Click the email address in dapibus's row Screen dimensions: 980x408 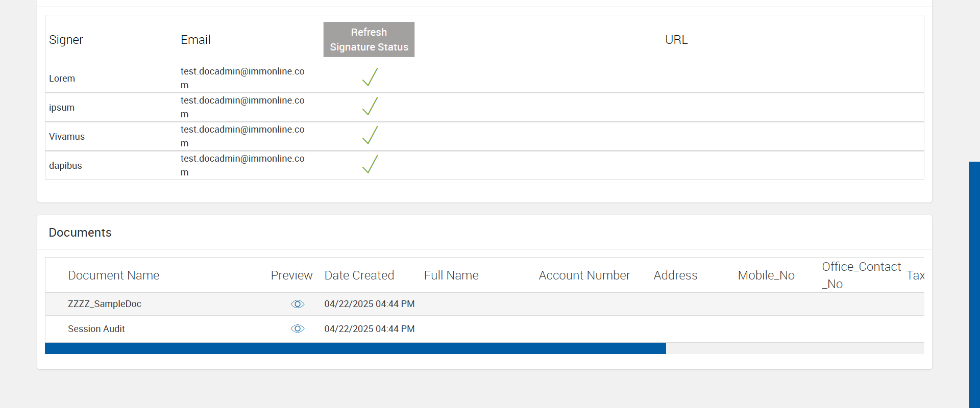tap(242, 165)
